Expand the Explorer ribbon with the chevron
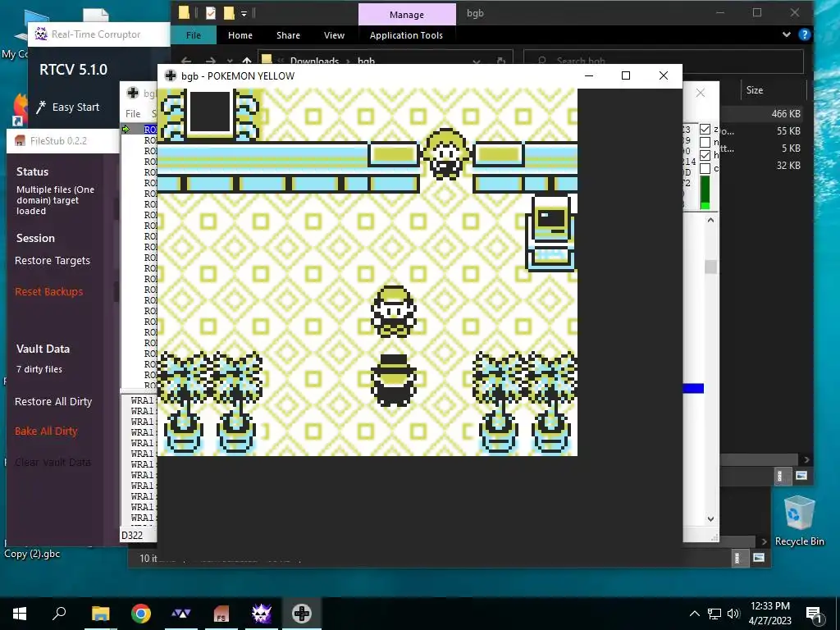Screen dimensions: 840x630 coord(787,34)
